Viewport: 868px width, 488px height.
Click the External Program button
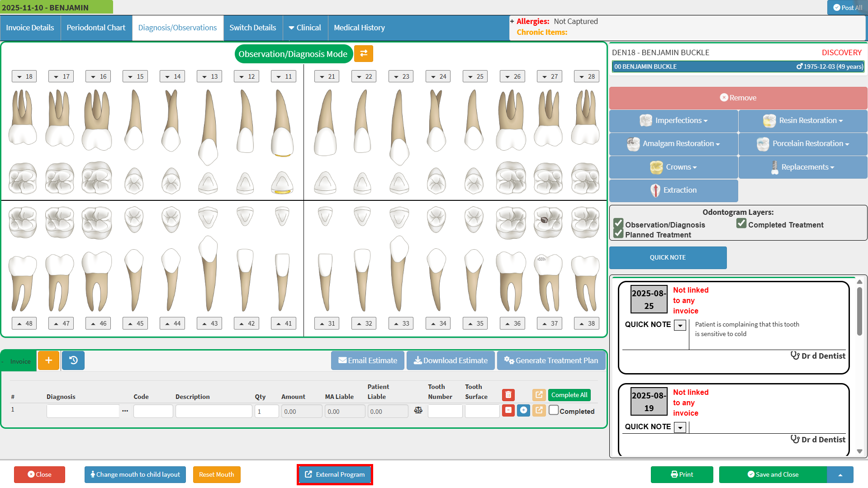pyautogui.click(x=335, y=474)
